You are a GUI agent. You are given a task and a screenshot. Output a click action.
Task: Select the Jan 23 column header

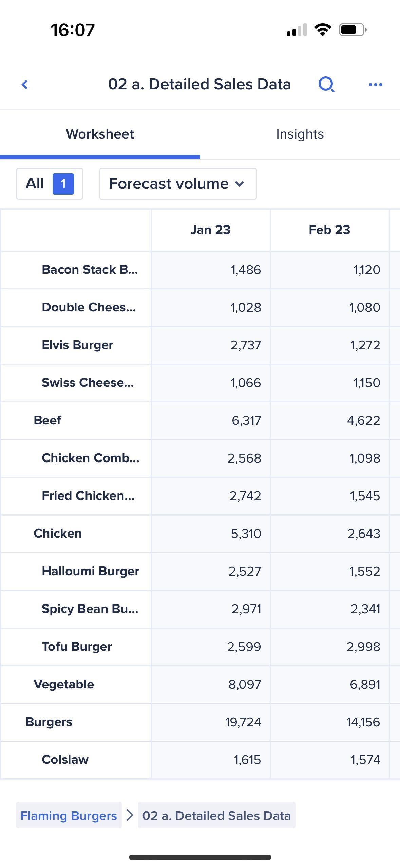tap(210, 230)
